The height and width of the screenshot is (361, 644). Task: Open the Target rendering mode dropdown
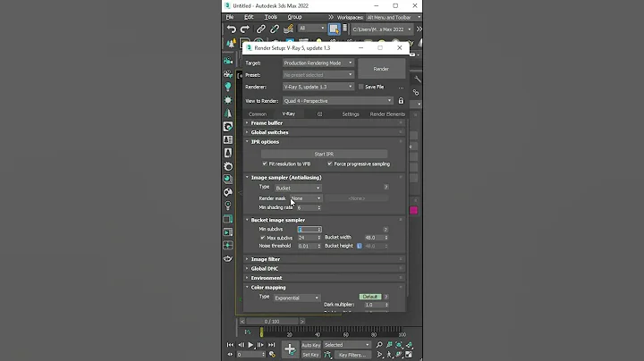318,63
